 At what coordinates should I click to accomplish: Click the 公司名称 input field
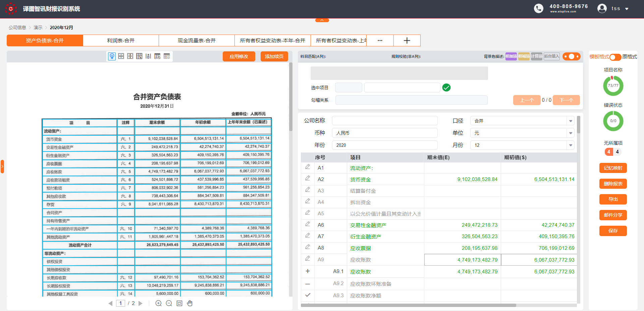385,121
